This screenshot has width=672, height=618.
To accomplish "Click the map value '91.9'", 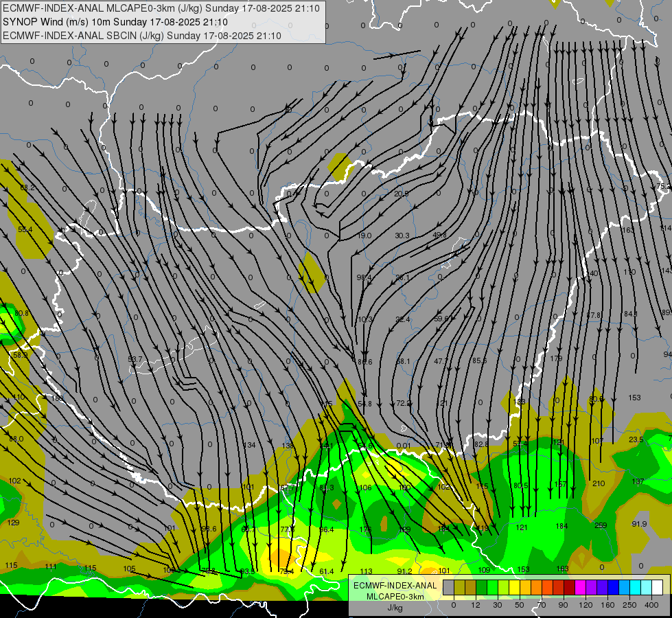I will [639, 524].
